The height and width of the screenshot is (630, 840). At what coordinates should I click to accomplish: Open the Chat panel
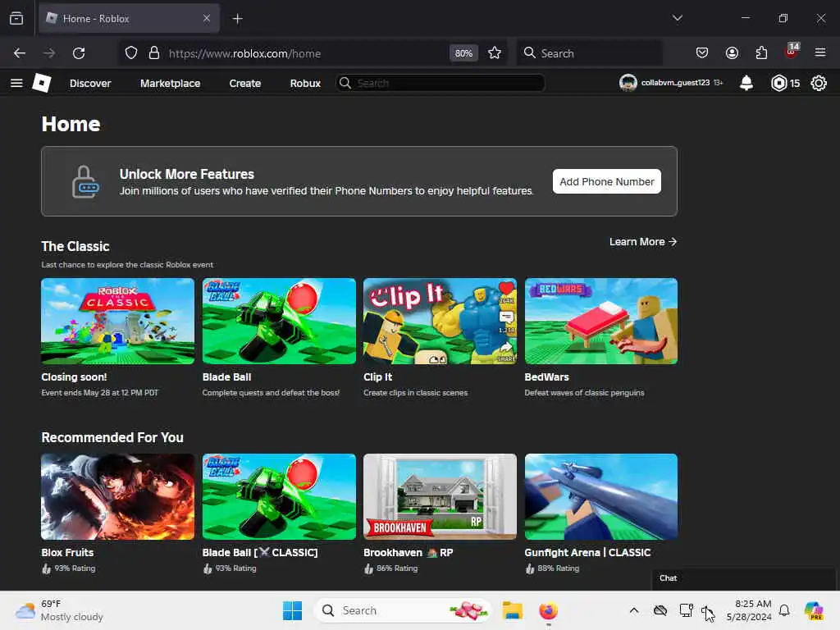743,578
